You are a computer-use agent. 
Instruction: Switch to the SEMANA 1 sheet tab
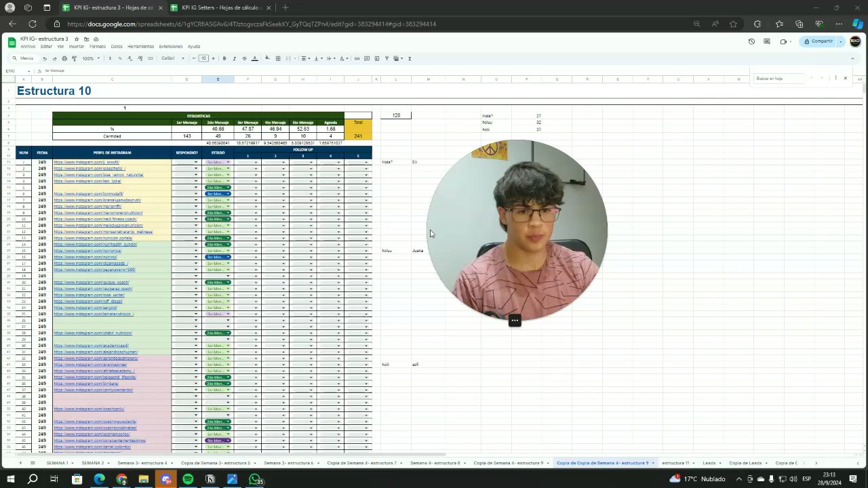click(57, 463)
